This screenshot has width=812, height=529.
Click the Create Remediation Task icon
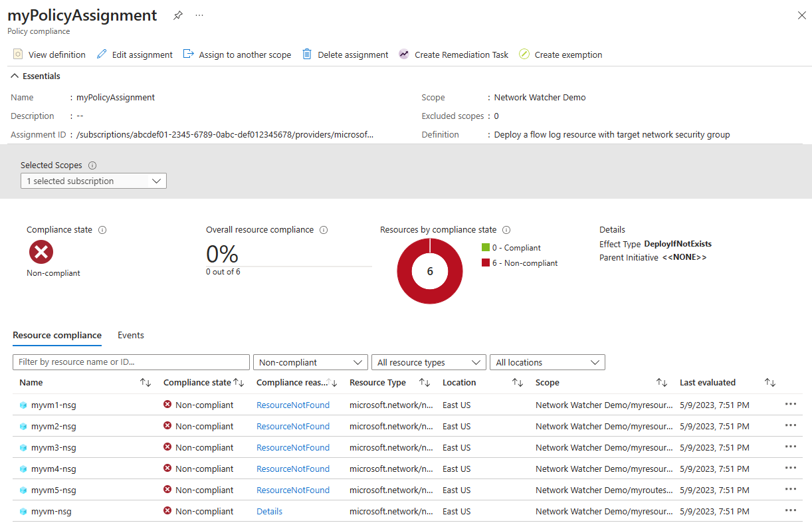click(x=404, y=54)
